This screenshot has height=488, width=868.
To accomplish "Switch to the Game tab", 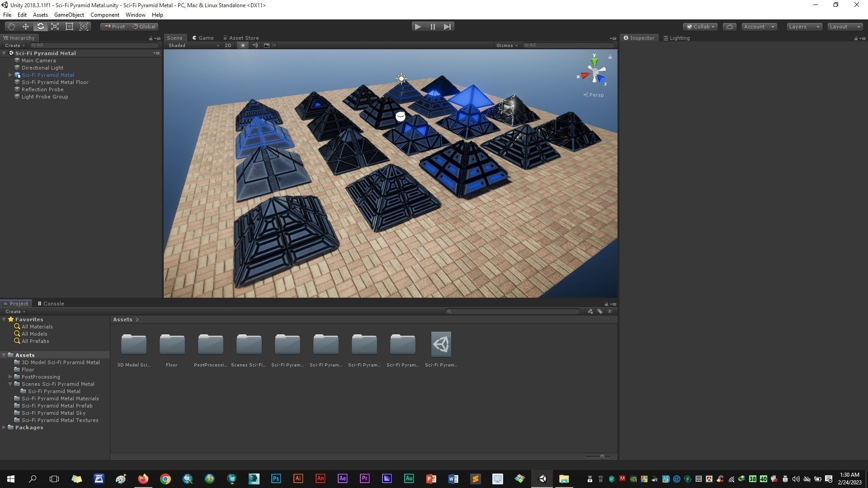I will point(203,38).
